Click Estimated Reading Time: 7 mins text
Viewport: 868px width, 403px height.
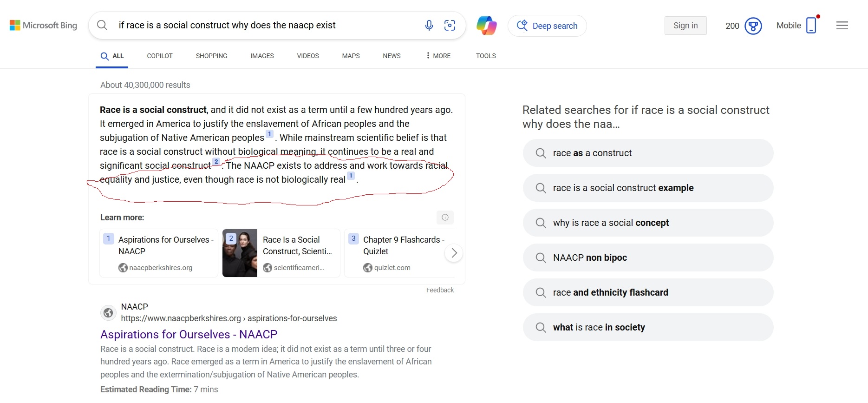click(159, 390)
